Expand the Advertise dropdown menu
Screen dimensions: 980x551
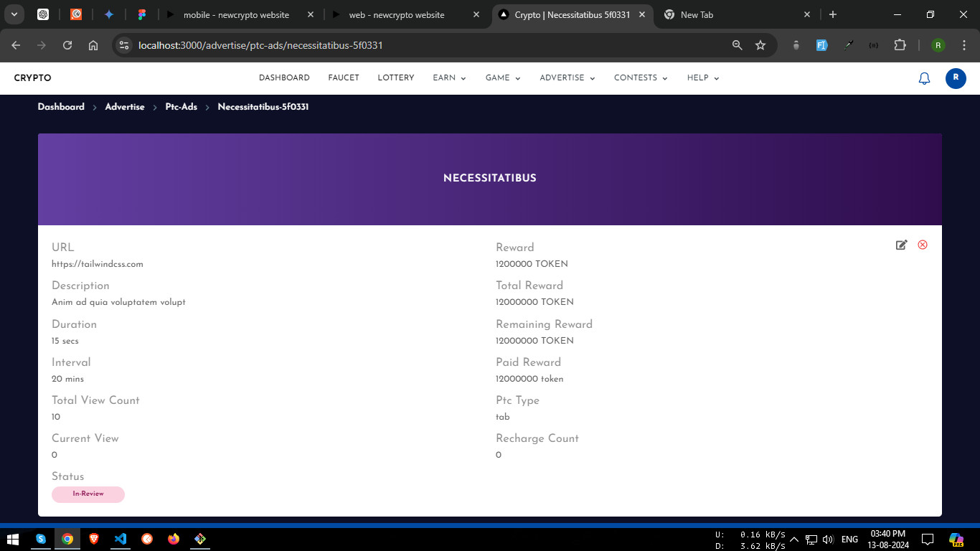(x=567, y=78)
